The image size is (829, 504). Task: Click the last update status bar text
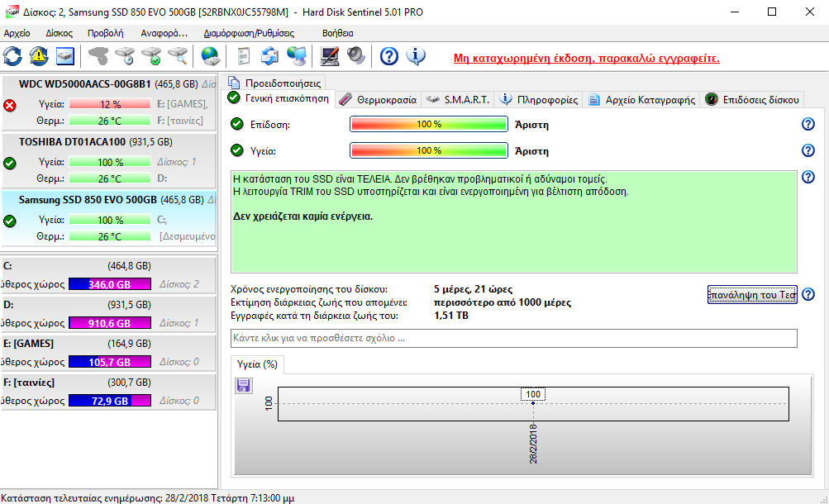point(147,497)
